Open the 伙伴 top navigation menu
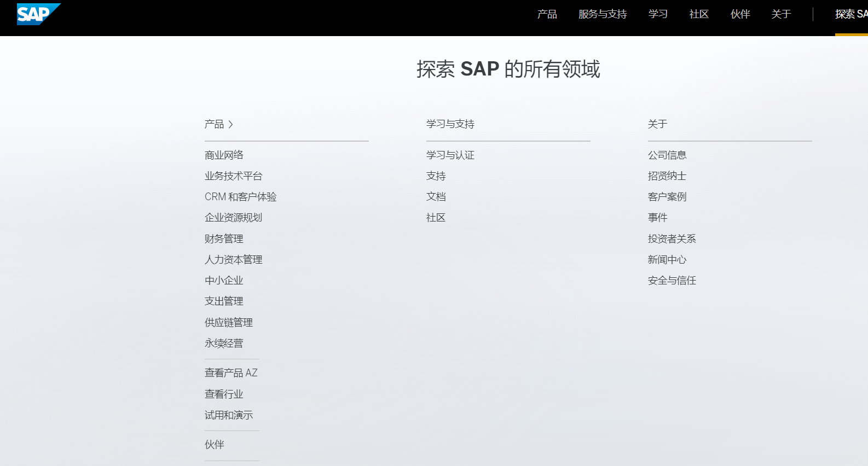This screenshot has width=868, height=466. pos(740,14)
